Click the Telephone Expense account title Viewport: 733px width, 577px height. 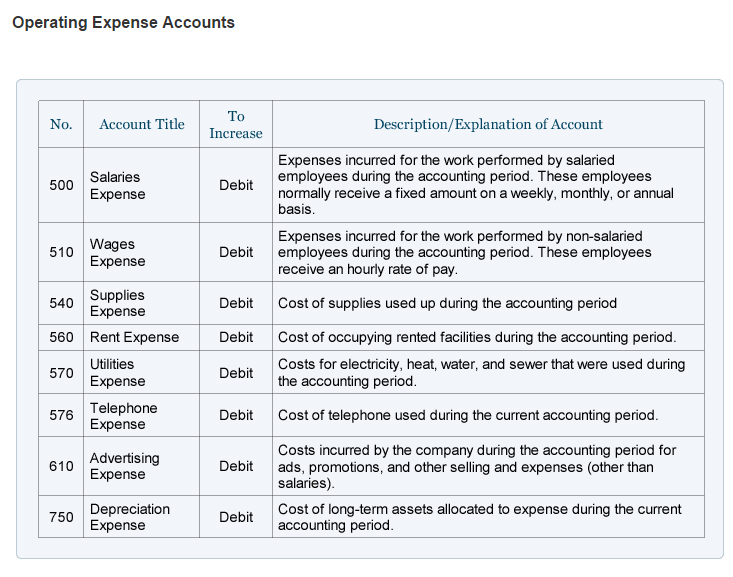(x=123, y=415)
